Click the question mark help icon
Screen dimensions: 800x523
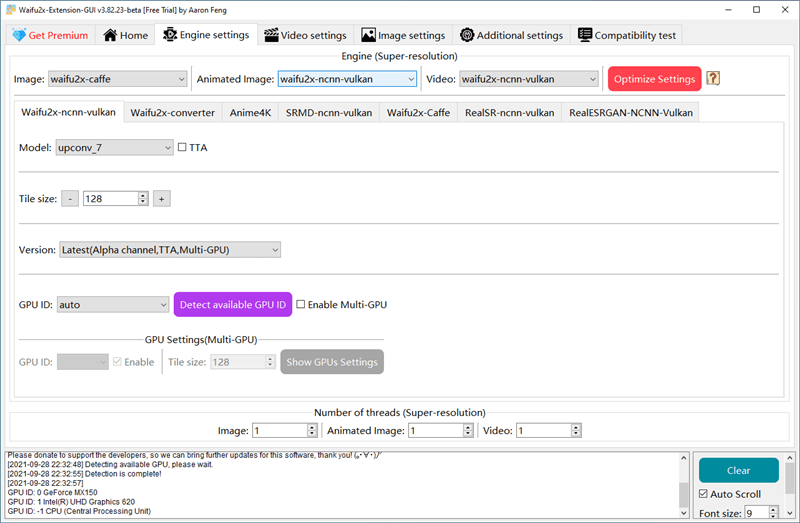[x=713, y=79]
